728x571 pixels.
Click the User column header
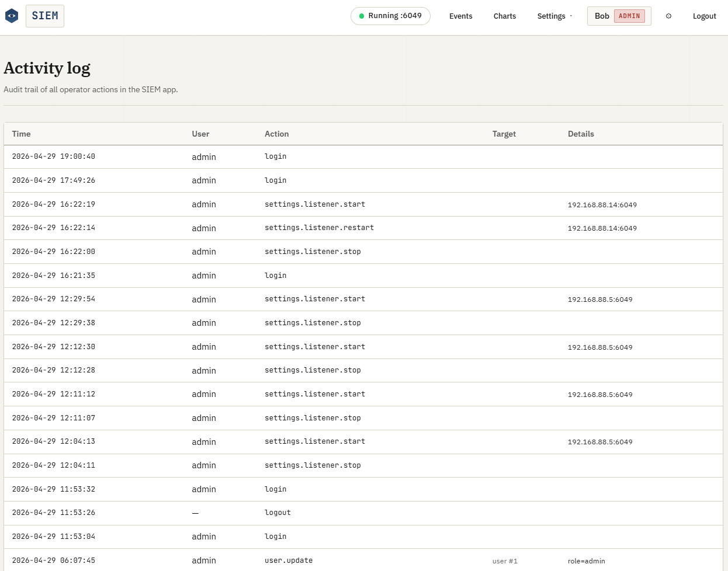(x=200, y=134)
